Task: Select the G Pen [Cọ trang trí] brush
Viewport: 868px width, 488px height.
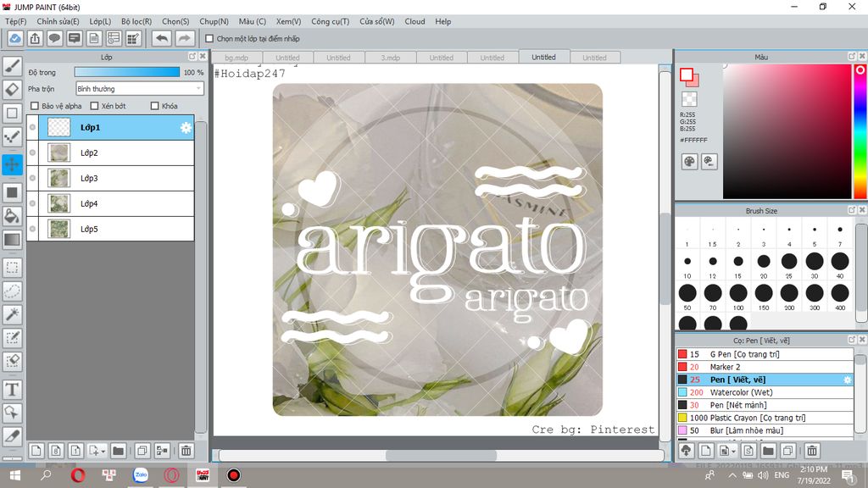Action: click(x=765, y=354)
